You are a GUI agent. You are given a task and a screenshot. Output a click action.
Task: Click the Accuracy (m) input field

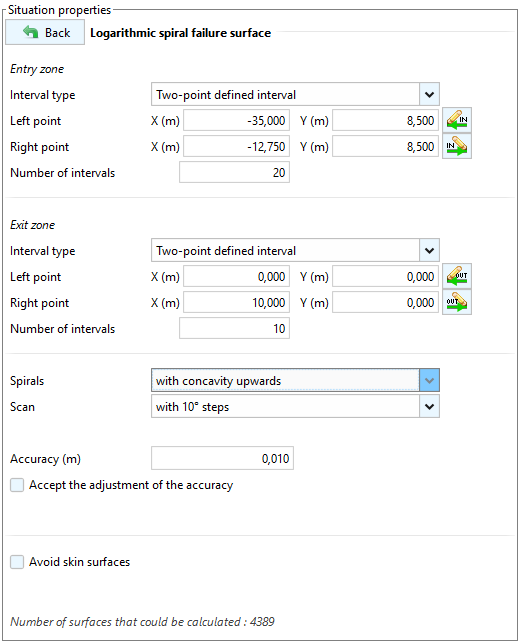(x=222, y=458)
